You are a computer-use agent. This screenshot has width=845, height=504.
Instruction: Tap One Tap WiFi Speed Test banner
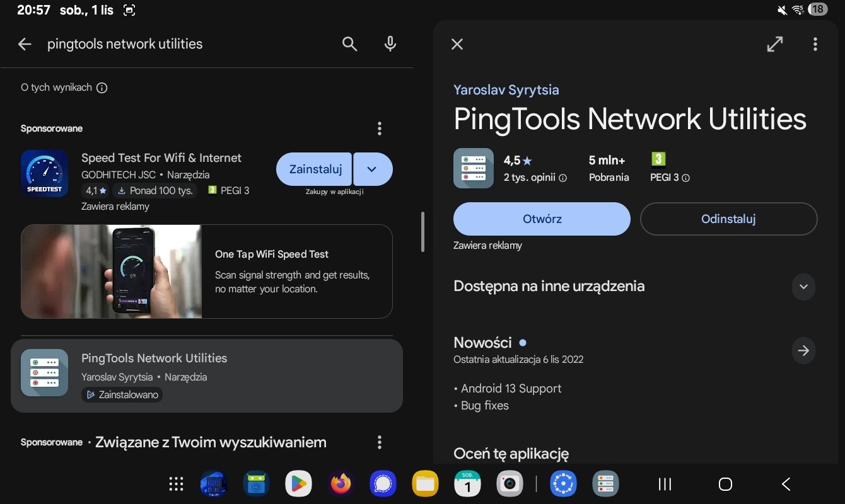tap(206, 272)
